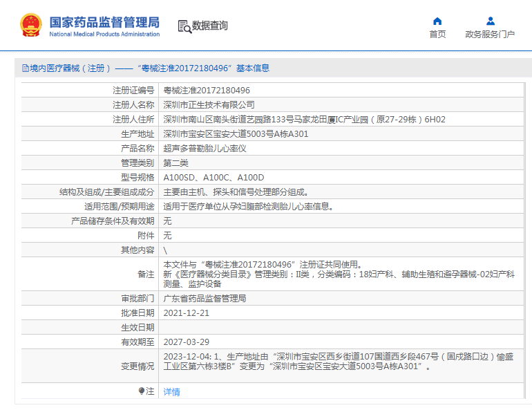Select the registration number value 粤械注准20172180496 in table
Image resolution: width=532 pixels, height=410 pixels.
pyautogui.click(x=207, y=91)
